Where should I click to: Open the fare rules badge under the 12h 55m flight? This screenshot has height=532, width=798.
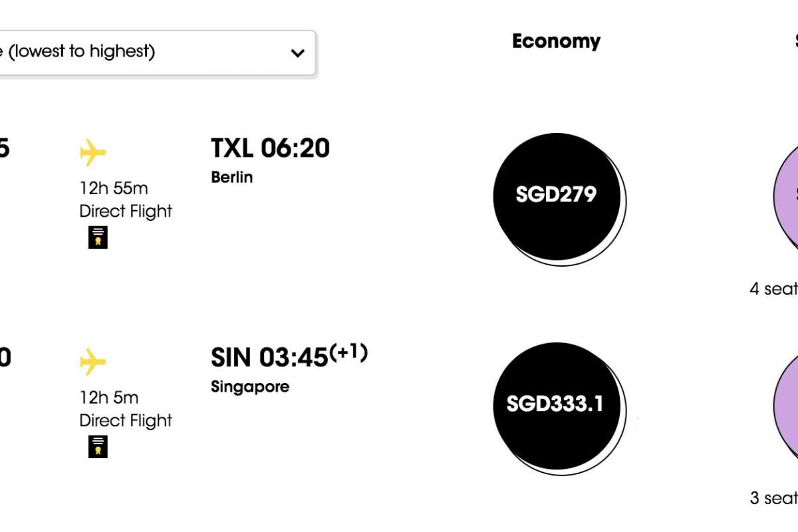pos(98,237)
